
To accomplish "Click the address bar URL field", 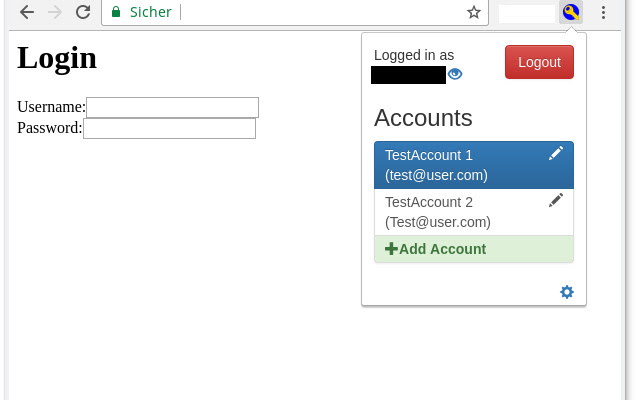I will (x=322, y=12).
